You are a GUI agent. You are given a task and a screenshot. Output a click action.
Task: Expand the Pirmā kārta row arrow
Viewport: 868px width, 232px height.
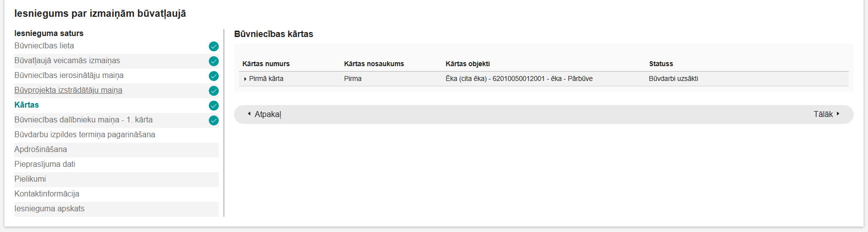click(245, 79)
